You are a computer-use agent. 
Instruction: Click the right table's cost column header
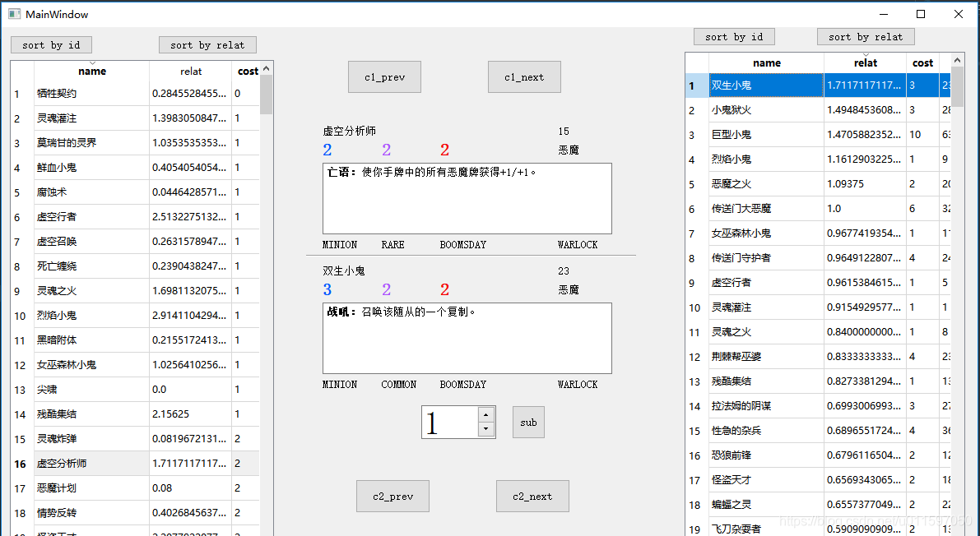tap(922, 62)
